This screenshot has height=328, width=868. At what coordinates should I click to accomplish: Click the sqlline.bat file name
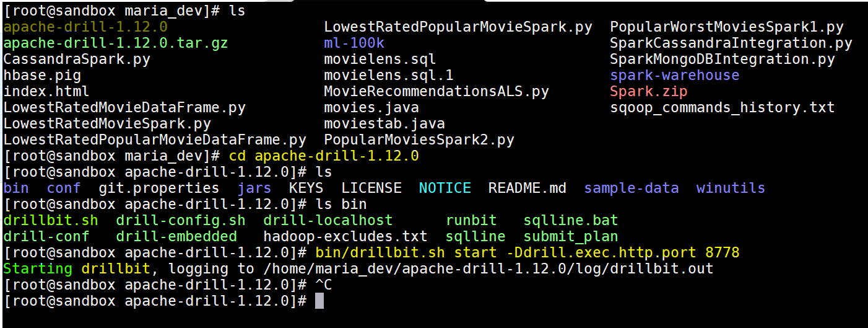(x=571, y=221)
